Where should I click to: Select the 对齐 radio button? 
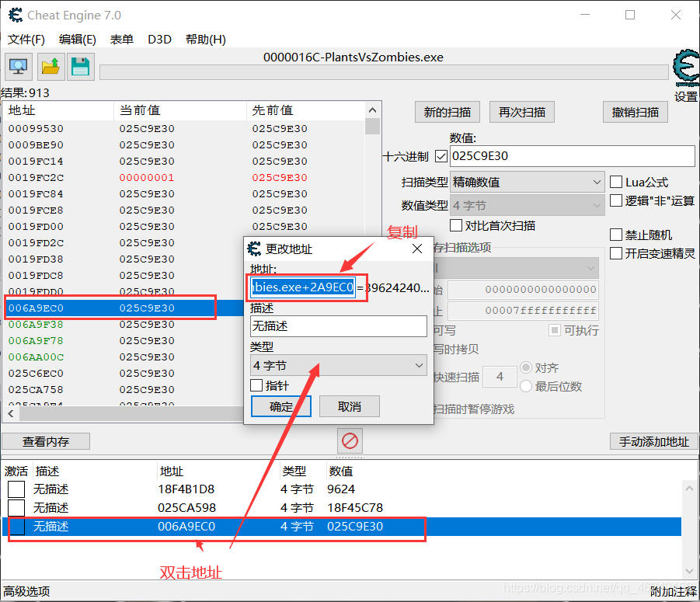pyautogui.click(x=526, y=367)
